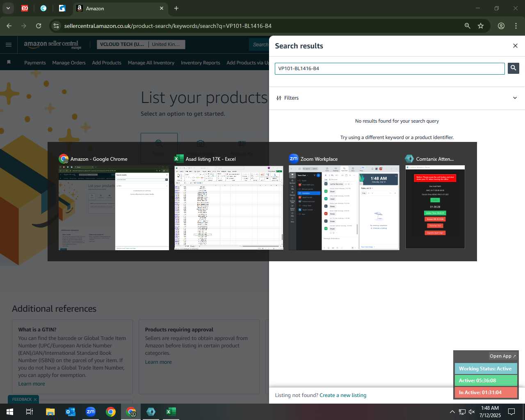Open the Seller Central hamburger menu
This screenshot has width=525, height=420.
tap(9, 45)
